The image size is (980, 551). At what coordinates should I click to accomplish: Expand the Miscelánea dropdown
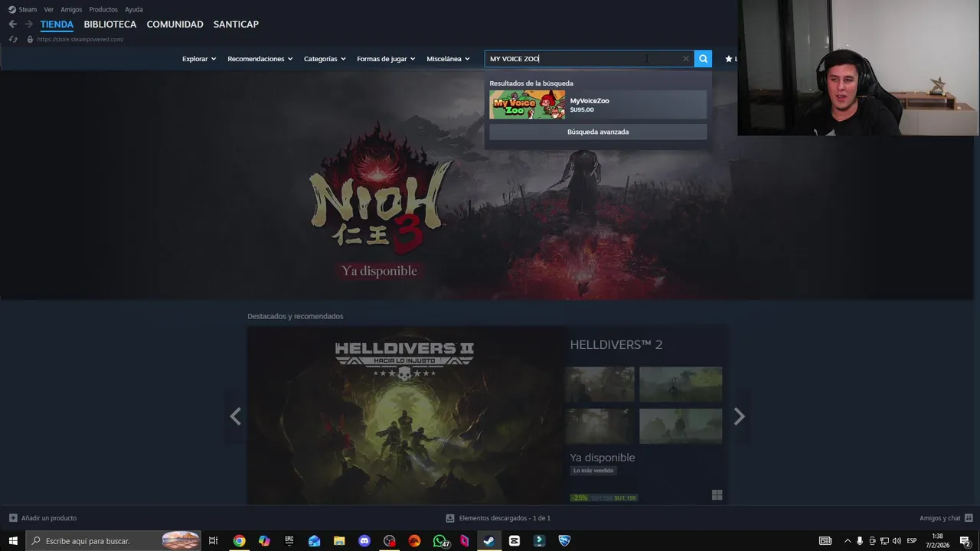coord(448,59)
